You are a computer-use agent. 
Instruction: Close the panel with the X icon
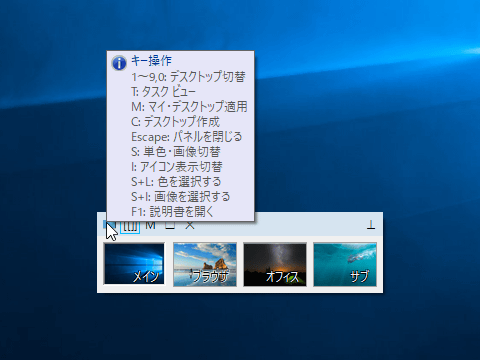tap(190, 226)
